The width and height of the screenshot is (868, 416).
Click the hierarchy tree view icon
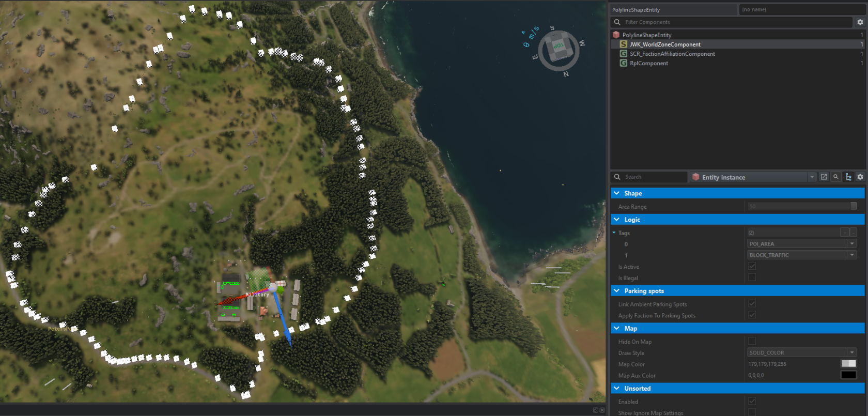pos(848,177)
